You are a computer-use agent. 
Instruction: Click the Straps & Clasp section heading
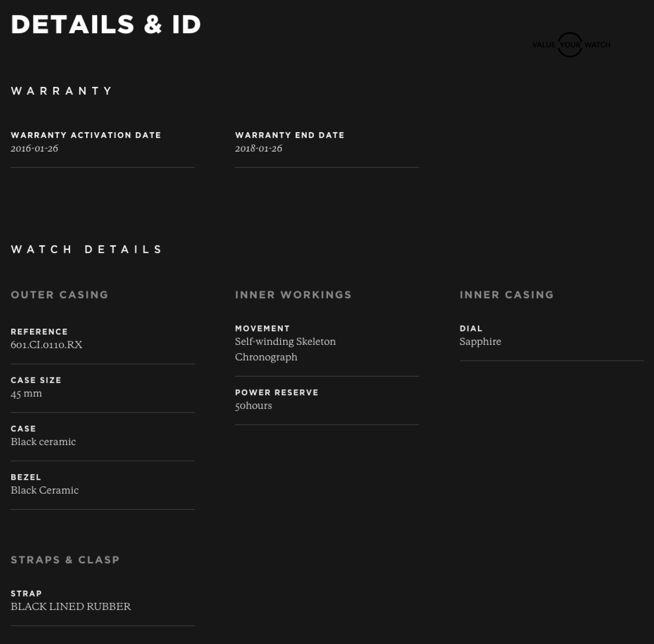[x=65, y=560]
